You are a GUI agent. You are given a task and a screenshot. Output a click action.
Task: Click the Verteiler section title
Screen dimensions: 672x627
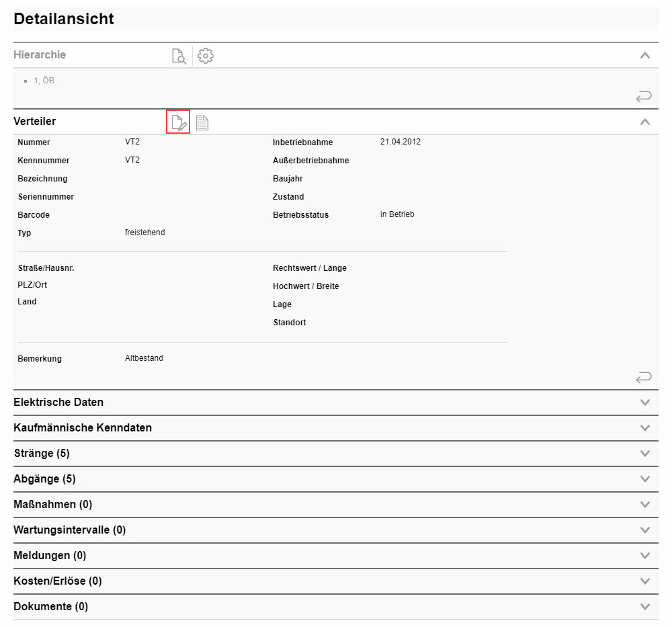pos(35,122)
